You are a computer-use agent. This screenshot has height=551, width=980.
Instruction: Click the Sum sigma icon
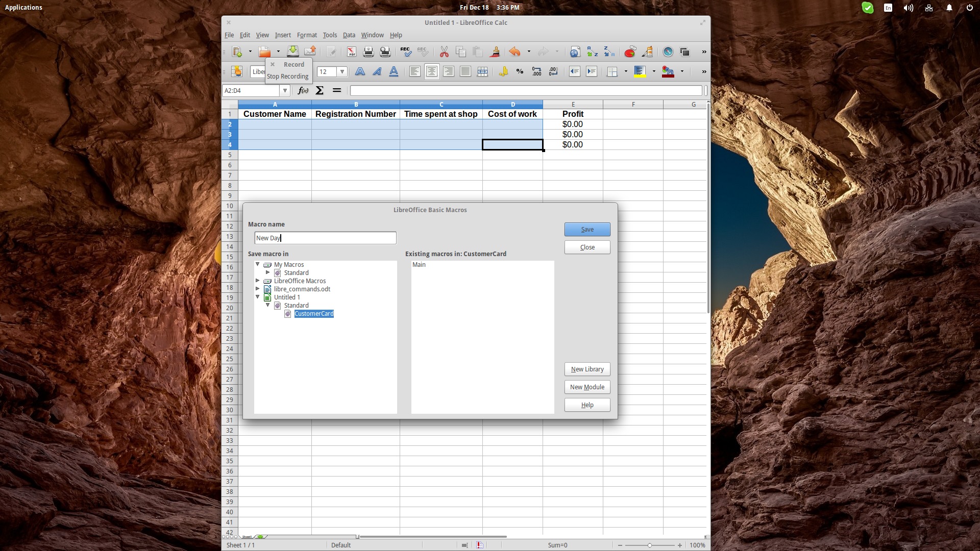point(320,90)
